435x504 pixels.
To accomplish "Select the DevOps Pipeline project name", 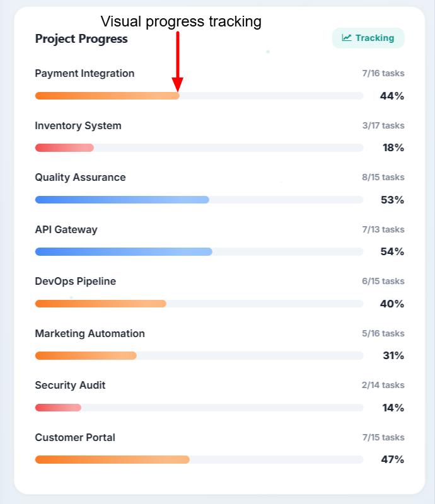I will pos(76,282).
